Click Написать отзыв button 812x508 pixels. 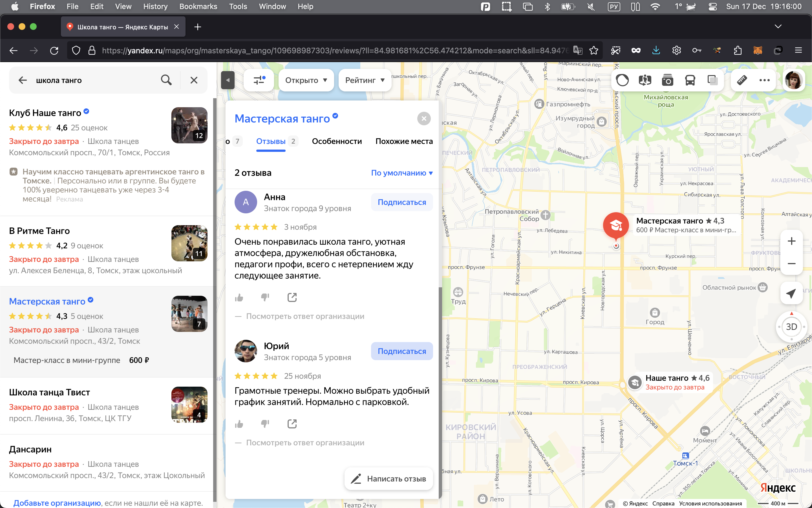(389, 479)
